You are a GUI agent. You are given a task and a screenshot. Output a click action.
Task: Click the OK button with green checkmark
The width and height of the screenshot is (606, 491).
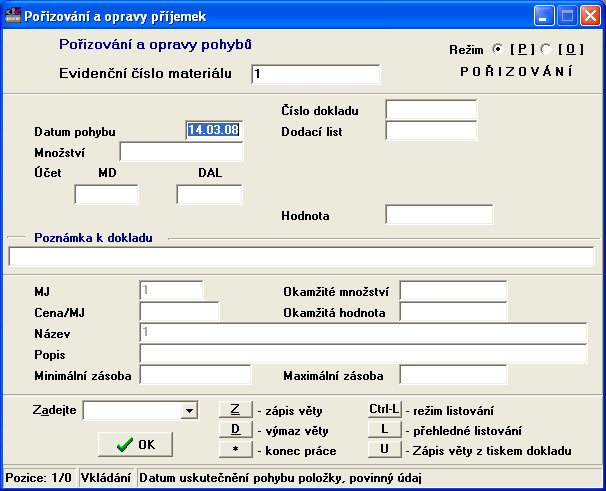pos(135,445)
